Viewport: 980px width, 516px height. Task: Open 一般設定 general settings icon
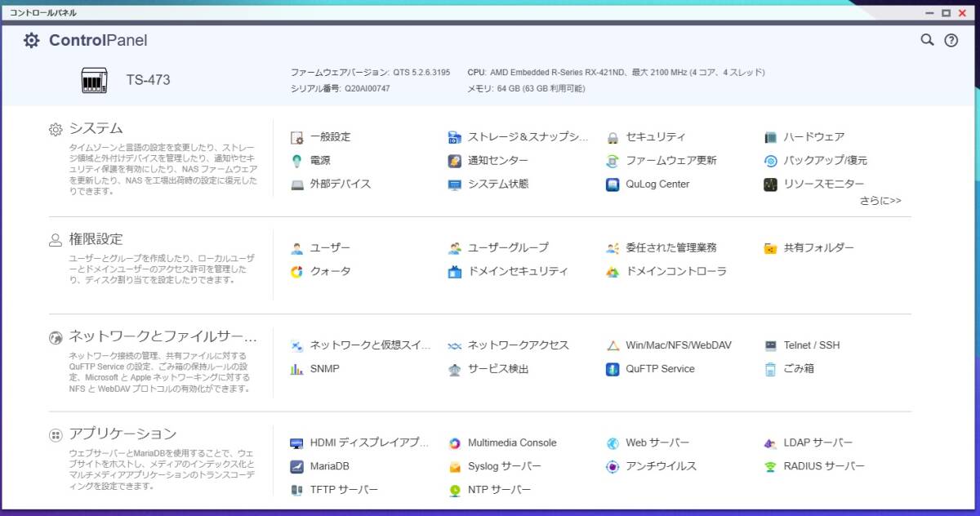point(297,137)
